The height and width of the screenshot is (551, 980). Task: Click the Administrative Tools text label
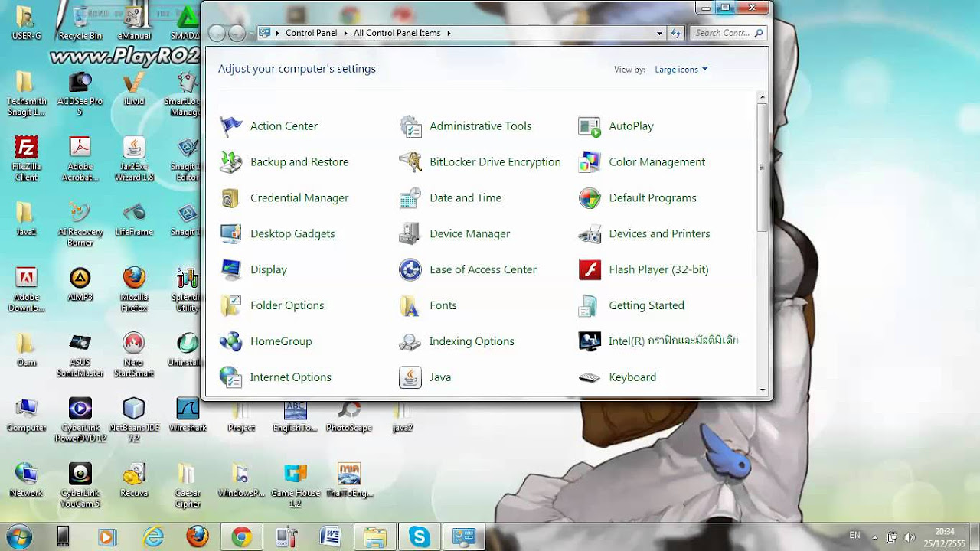480,126
